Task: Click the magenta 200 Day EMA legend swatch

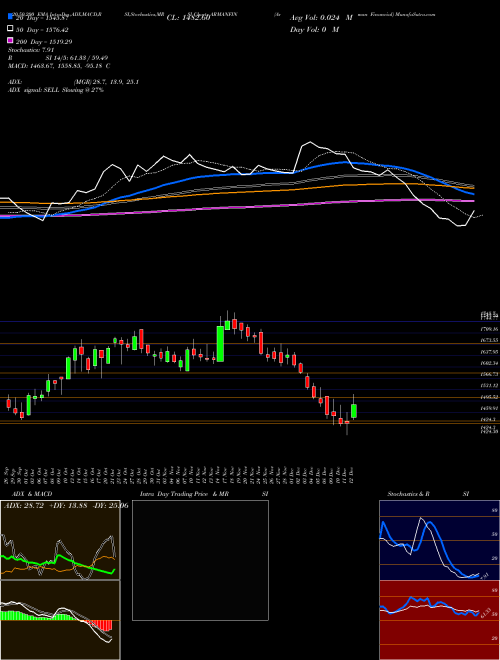Action: point(10,40)
